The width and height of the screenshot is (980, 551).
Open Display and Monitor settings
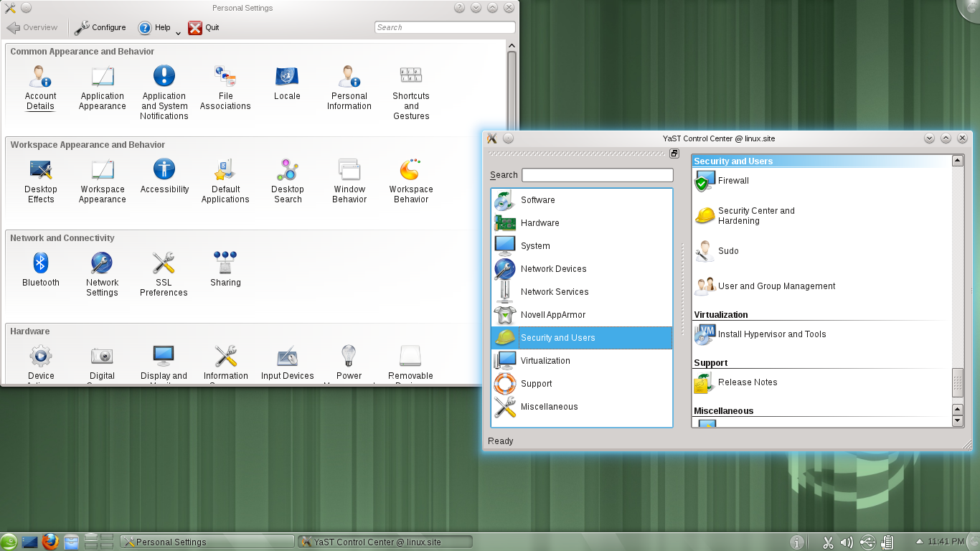tap(164, 364)
